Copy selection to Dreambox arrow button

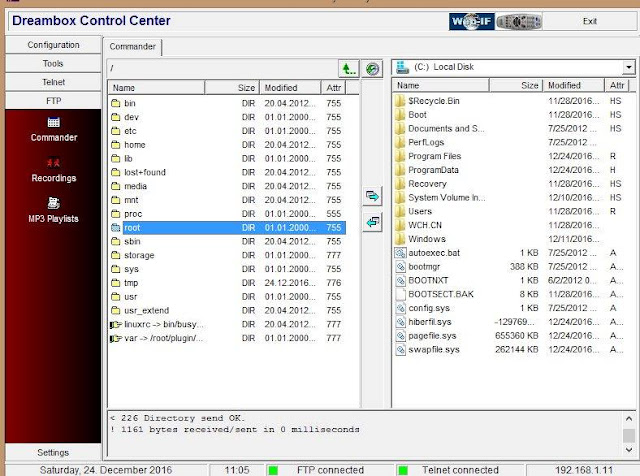pos(372,222)
